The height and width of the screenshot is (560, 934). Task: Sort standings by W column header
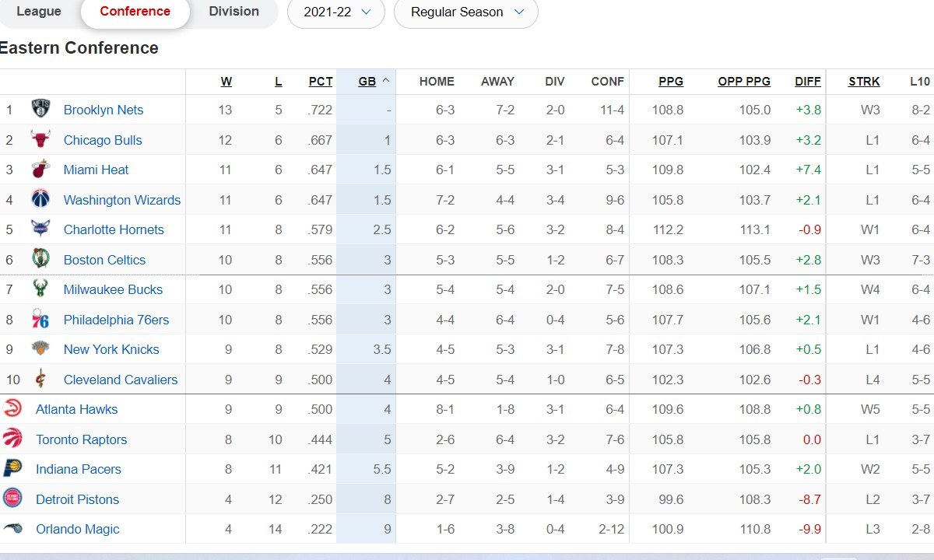(226, 82)
